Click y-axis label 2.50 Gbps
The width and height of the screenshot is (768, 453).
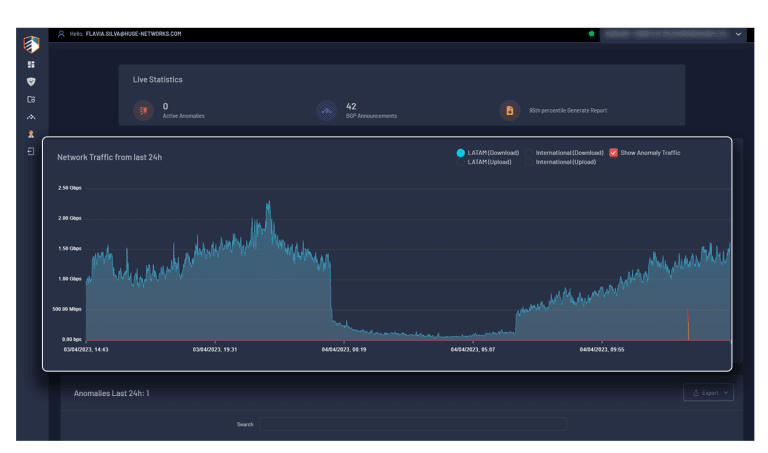(70, 188)
